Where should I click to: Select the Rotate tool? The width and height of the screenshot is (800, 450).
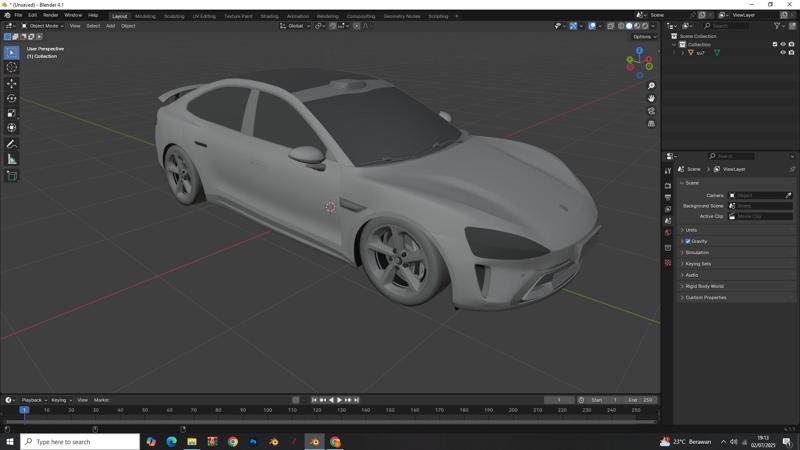pos(11,98)
